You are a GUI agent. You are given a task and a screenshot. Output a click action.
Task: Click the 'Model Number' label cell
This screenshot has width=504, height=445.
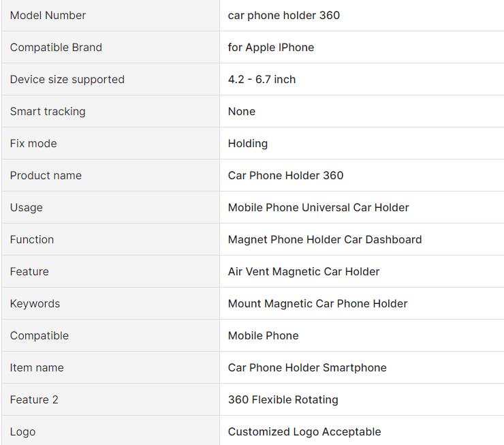coord(48,15)
